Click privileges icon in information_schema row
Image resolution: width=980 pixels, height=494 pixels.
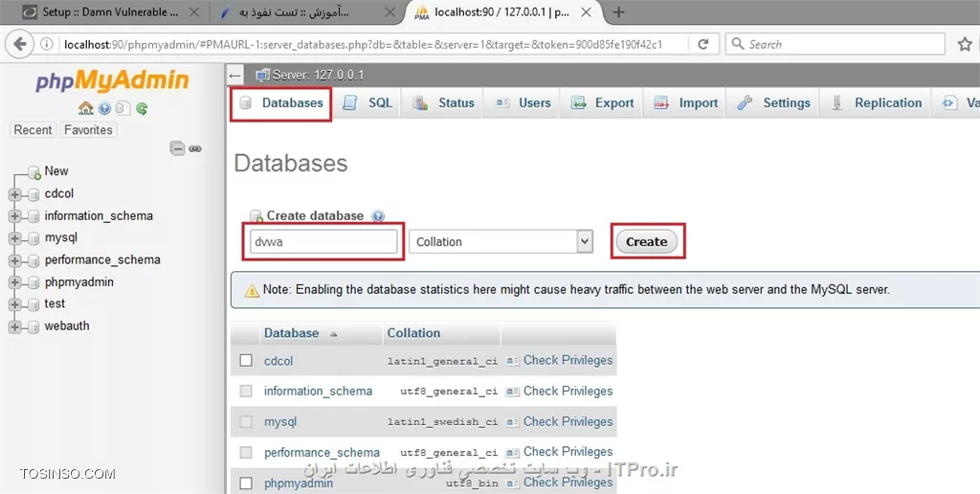coord(513,392)
